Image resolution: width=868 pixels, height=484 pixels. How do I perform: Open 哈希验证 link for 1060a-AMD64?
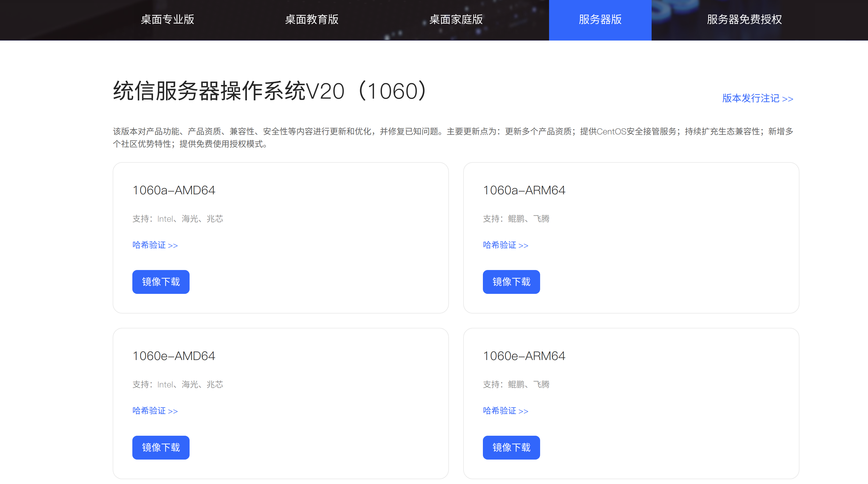tap(155, 245)
